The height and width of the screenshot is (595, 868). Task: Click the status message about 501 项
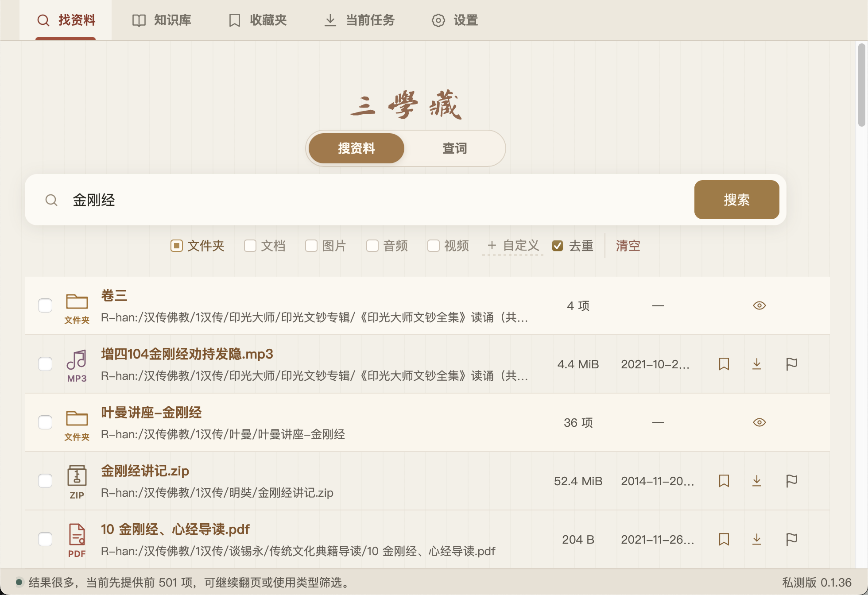[x=189, y=582]
